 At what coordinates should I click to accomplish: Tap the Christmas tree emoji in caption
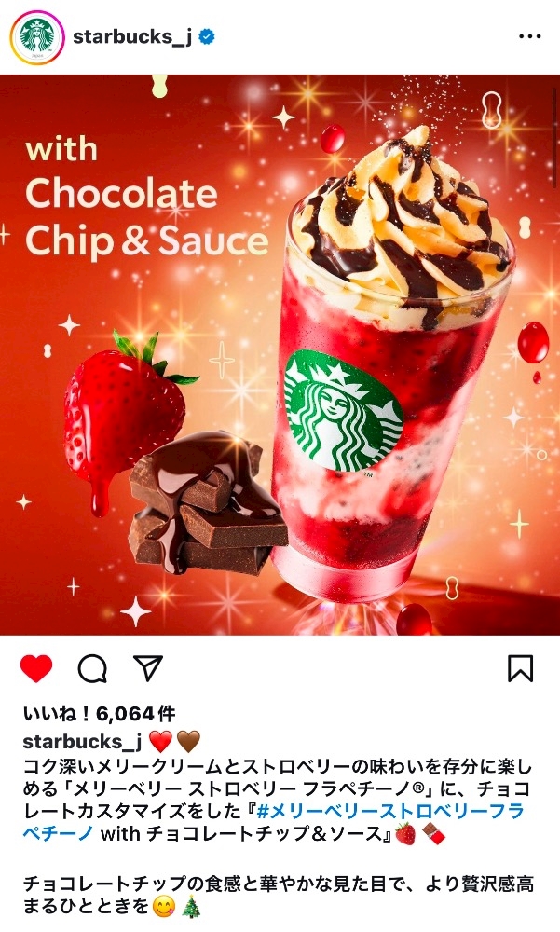point(190,907)
